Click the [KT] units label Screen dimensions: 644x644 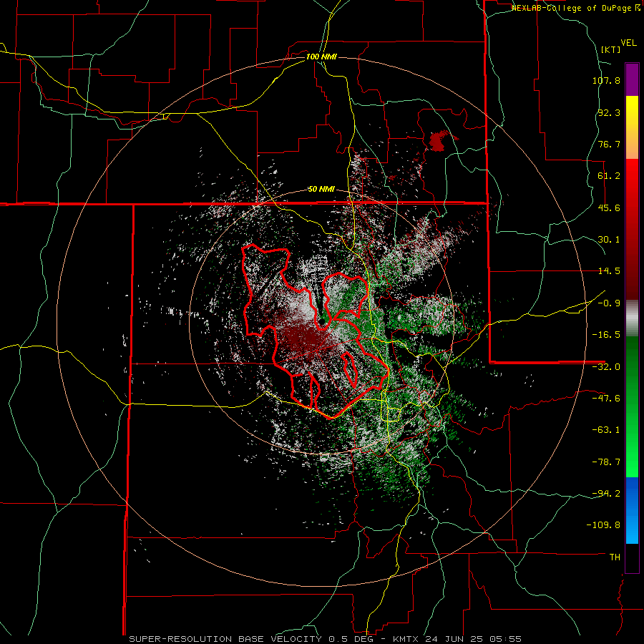point(611,49)
